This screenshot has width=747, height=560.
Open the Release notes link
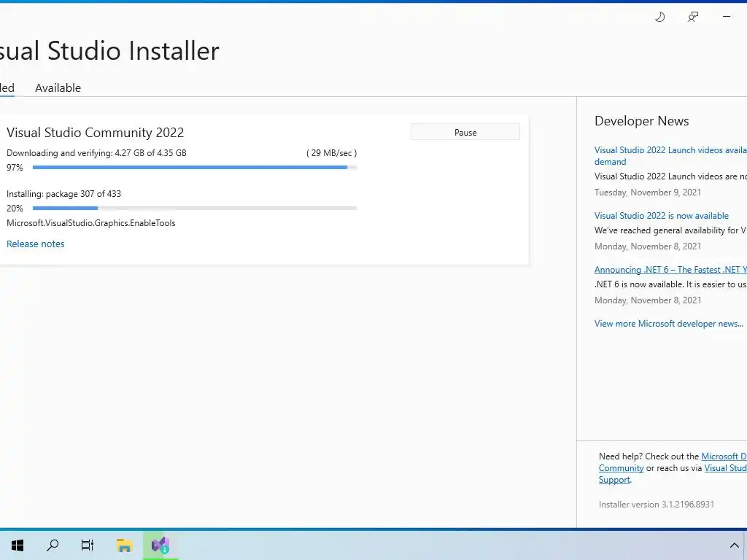35,244
